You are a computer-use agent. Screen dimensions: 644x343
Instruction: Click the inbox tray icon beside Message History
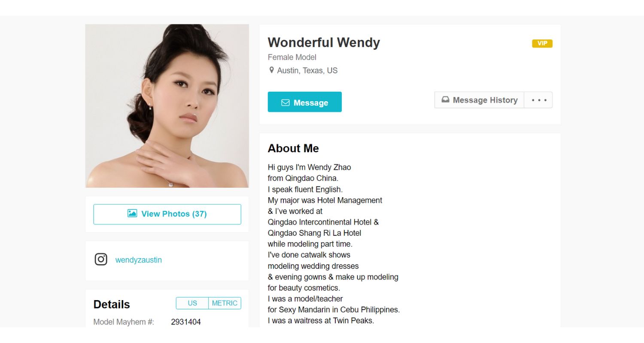(x=446, y=100)
